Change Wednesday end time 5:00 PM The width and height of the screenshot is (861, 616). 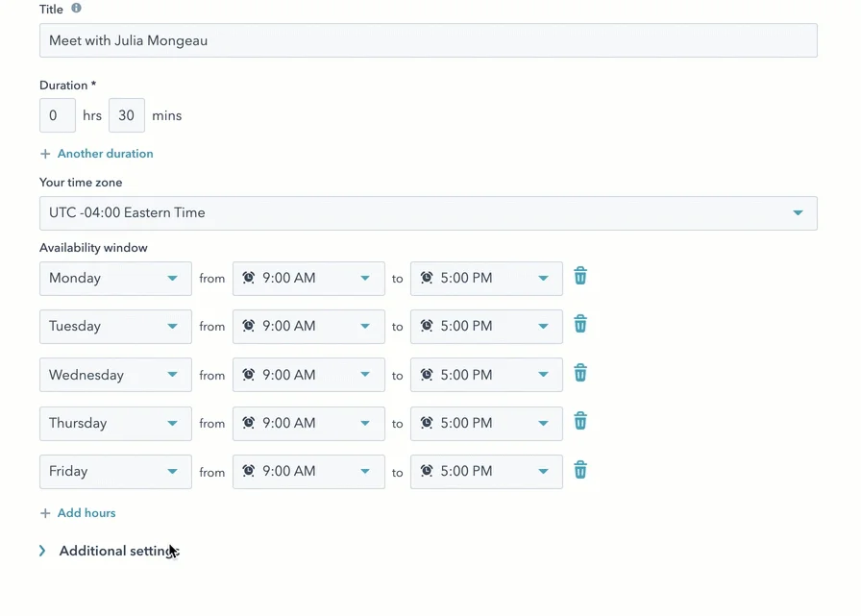click(x=486, y=375)
